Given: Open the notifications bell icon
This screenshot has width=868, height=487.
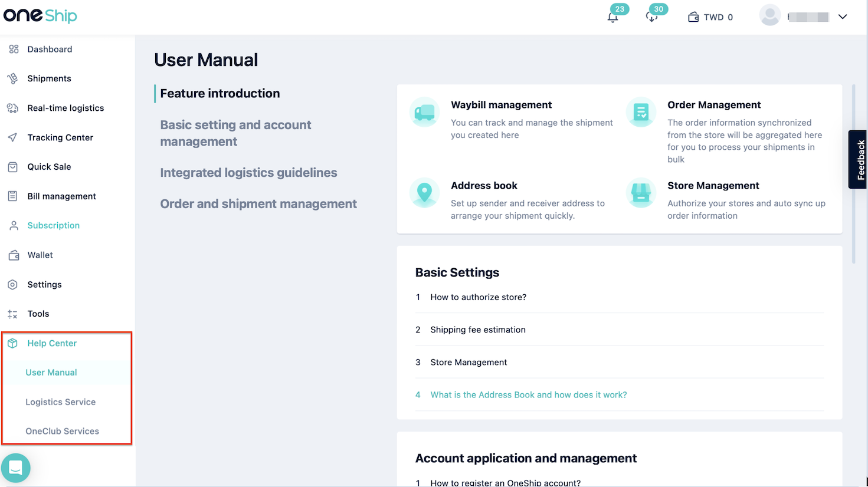Looking at the screenshot, I should point(612,17).
